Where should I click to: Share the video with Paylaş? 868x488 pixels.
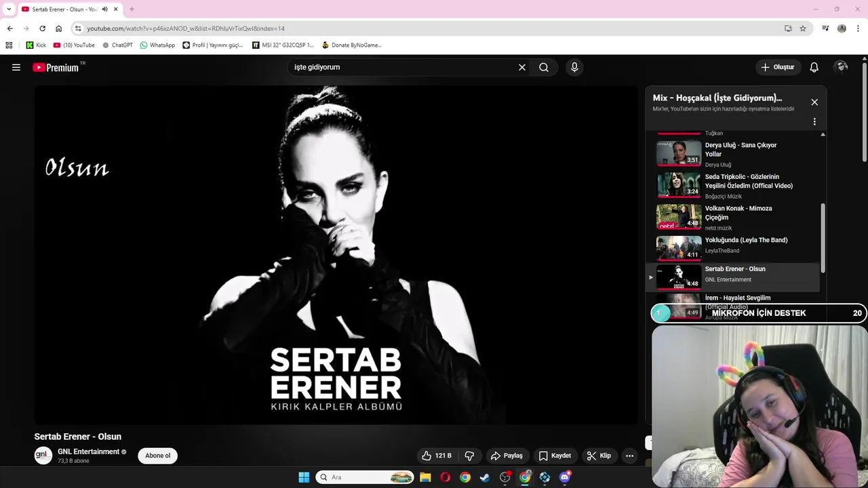(507, 455)
